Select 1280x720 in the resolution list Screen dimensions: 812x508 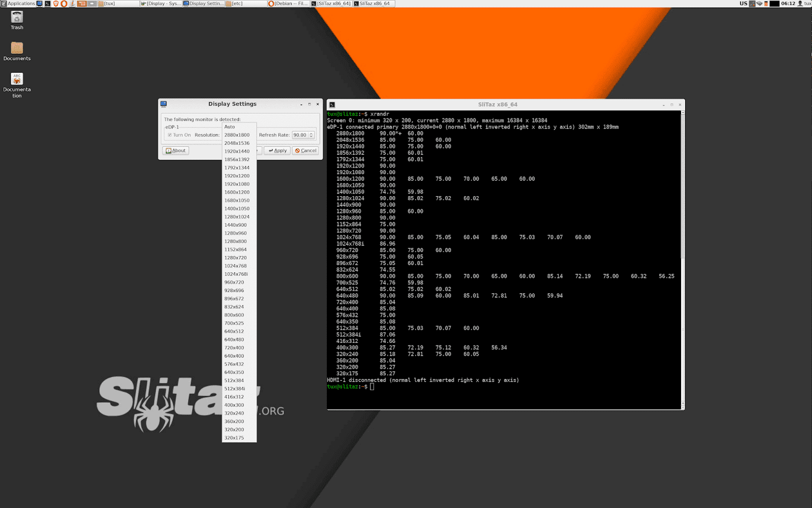pyautogui.click(x=239, y=258)
